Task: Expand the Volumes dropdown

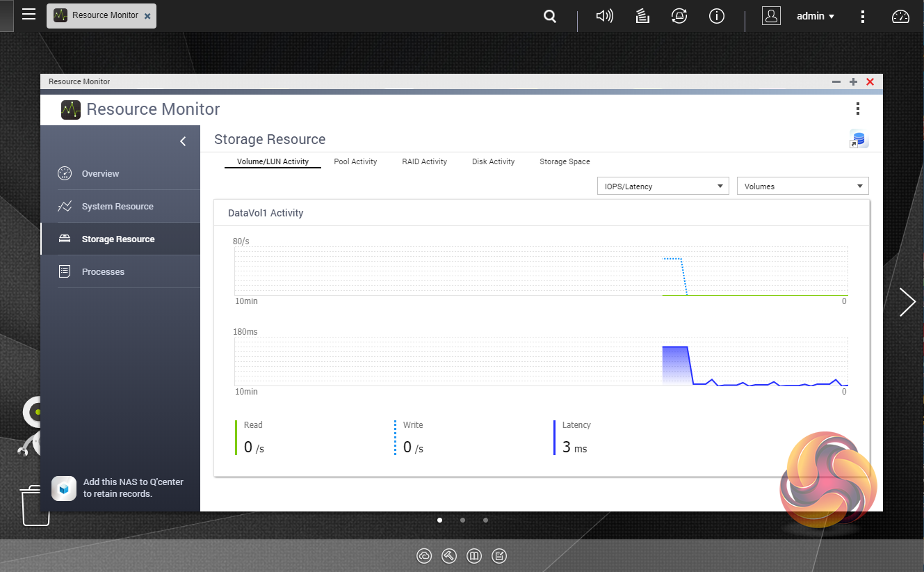Action: [802, 186]
